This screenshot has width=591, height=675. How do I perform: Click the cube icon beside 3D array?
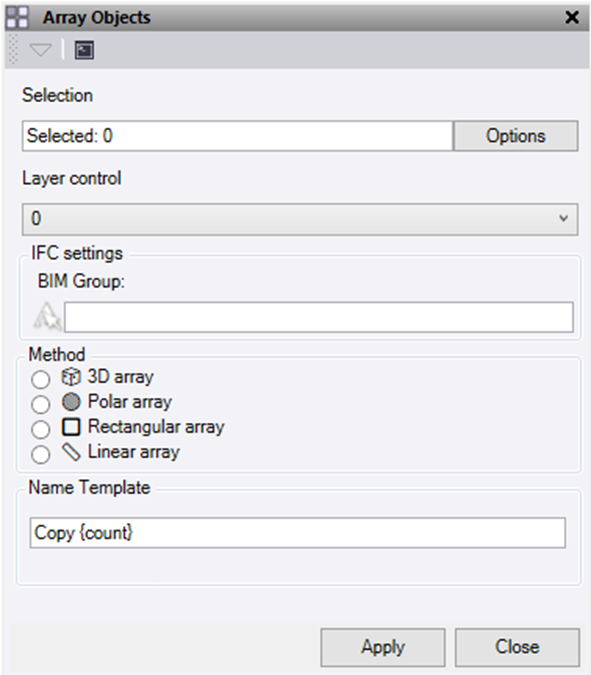pos(71,377)
